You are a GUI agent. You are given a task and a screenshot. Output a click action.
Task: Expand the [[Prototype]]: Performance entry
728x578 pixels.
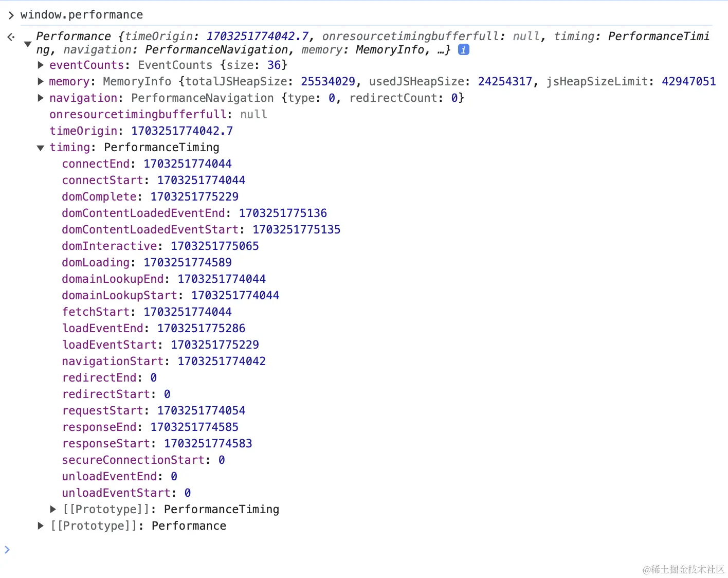point(41,526)
